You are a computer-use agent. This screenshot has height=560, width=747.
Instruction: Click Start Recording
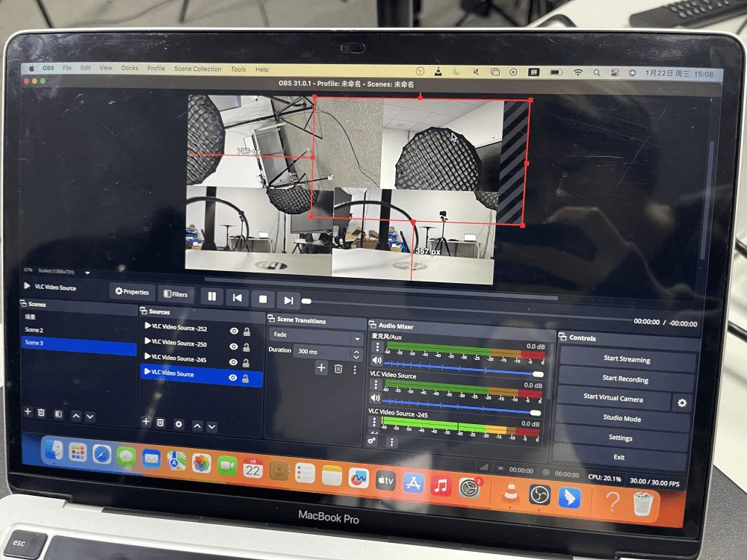pos(625,379)
